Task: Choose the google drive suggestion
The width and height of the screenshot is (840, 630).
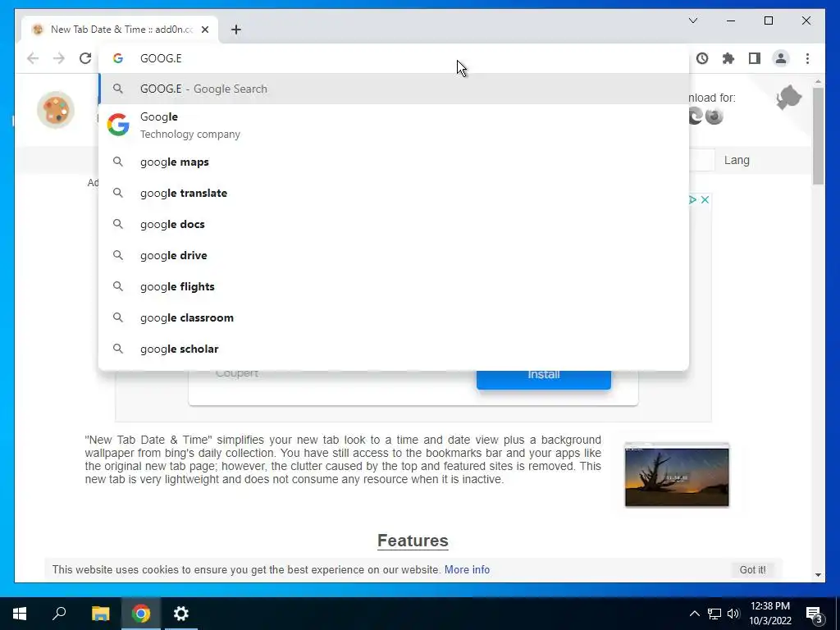Action: click(x=394, y=255)
